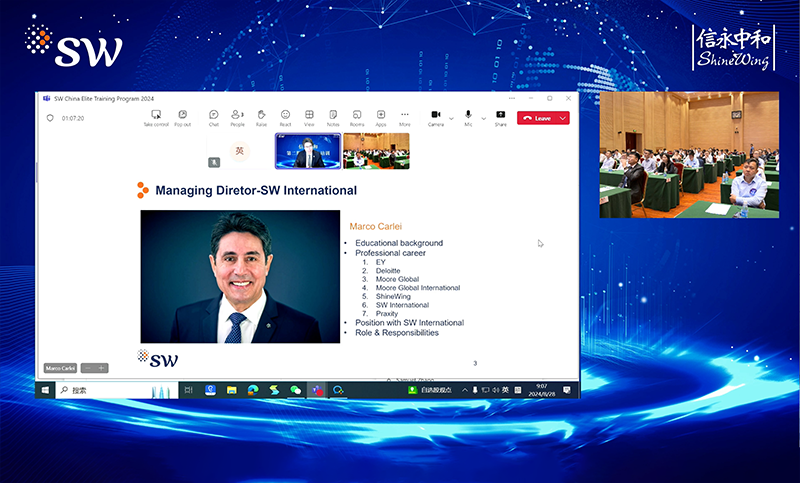Show the People participant list
This screenshot has width=800, height=483.
[237, 118]
